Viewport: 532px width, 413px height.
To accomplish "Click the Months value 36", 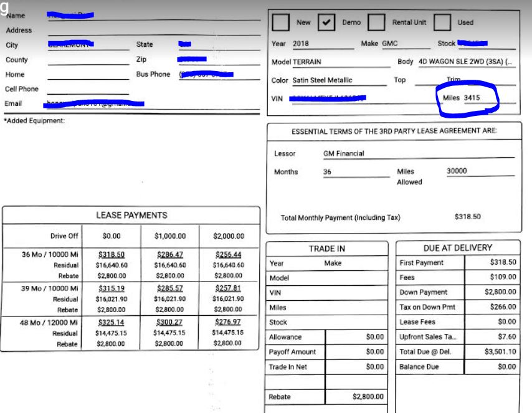I will tap(327, 172).
